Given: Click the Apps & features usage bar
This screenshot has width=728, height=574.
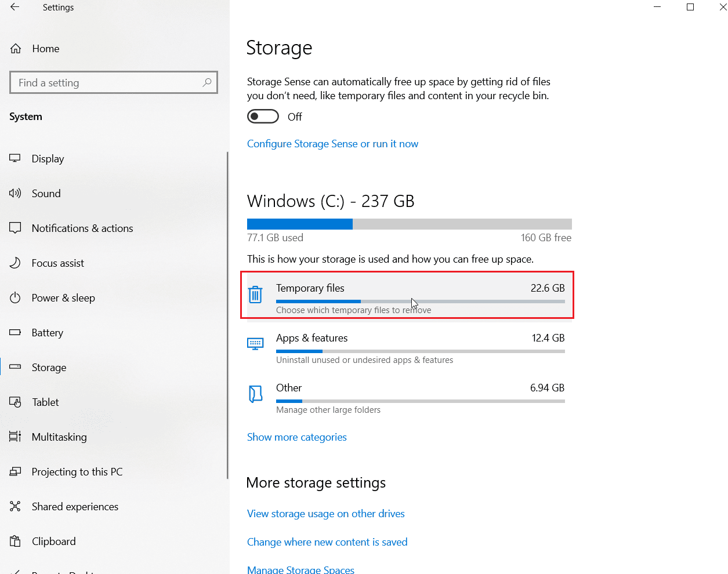Looking at the screenshot, I should (x=421, y=351).
